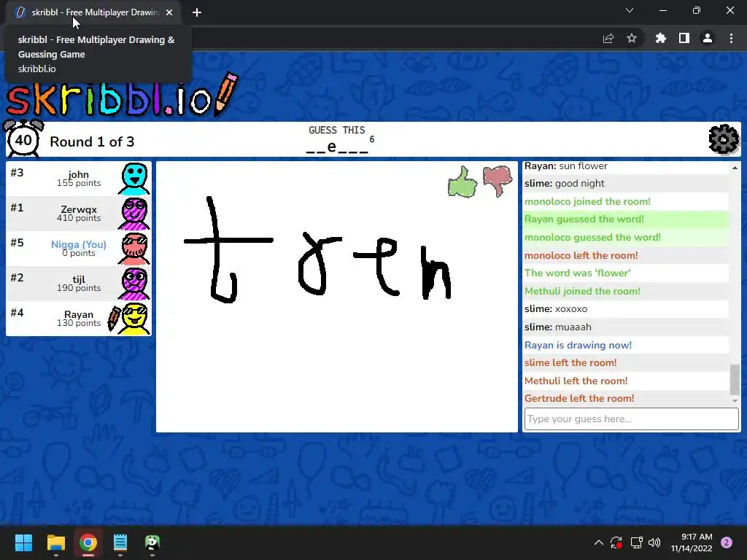
Task: Open File Explorer from the taskbar
Action: (55, 542)
